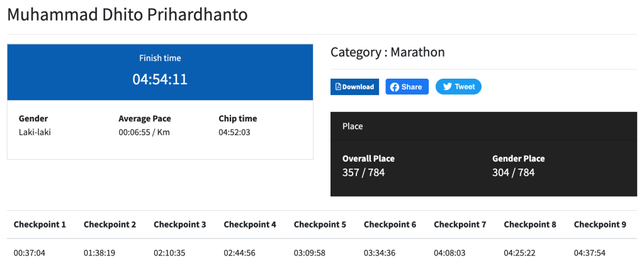This screenshot has width=644, height=268.
Task: Click the average pace value
Action: pyautogui.click(x=144, y=132)
